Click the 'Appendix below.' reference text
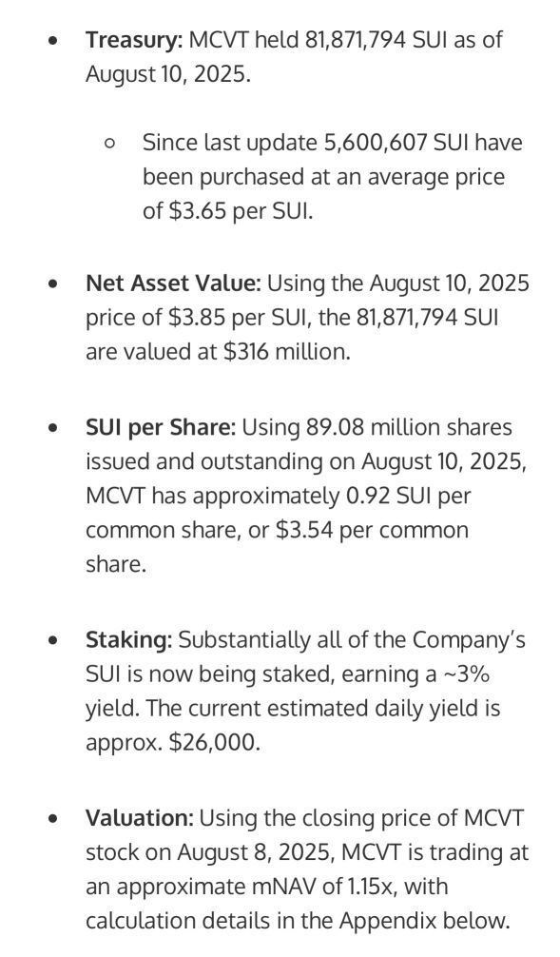Screen dimensions: 560x957 click(425, 921)
